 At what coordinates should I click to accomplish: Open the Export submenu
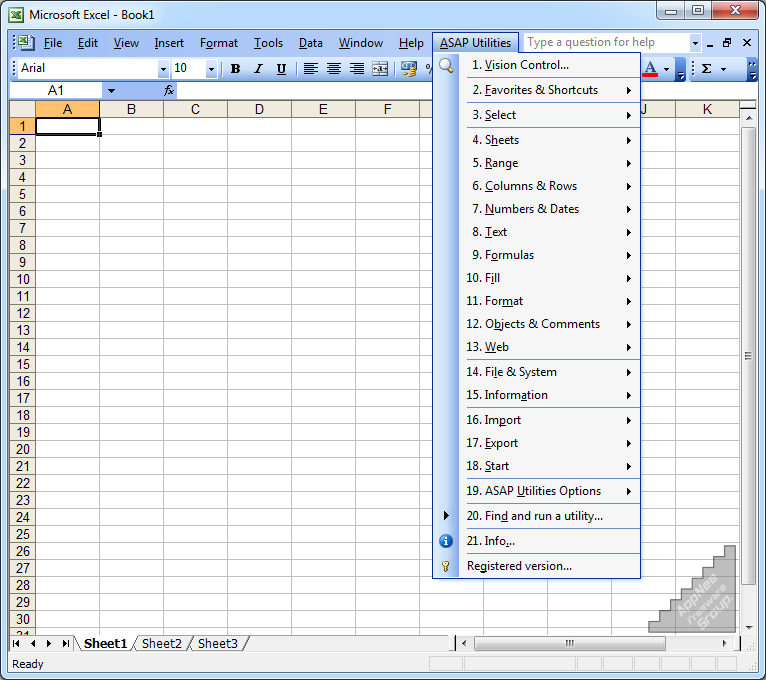(x=550, y=443)
